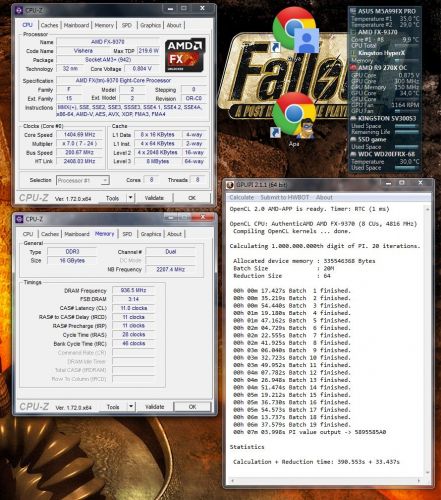Open Submit to HWBOT menu in GPUPI
Screen dimensions: 441x500
coord(285,197)
